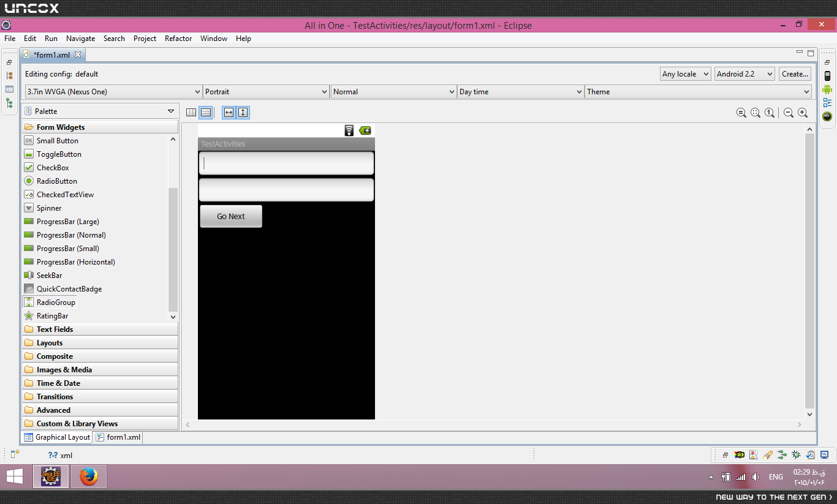
Task: Open the Android 2.2 target dropdown
Action: pos(744,74)
